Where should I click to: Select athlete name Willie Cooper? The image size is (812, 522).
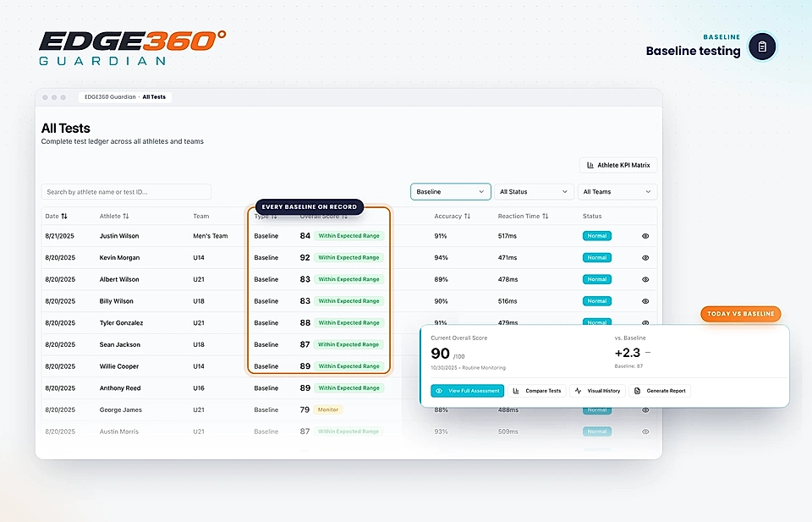(x=119, y=366)
